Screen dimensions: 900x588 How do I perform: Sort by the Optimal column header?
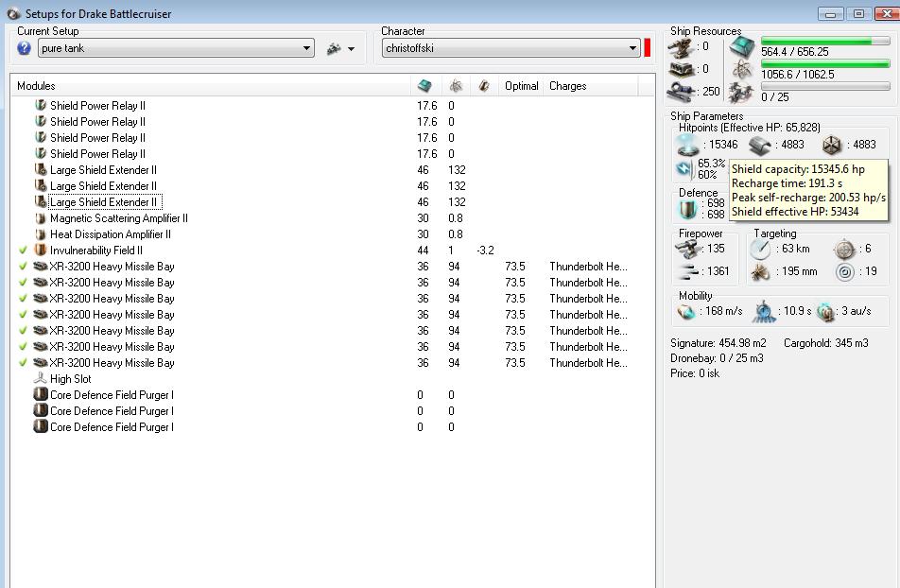tap(521, 86)
